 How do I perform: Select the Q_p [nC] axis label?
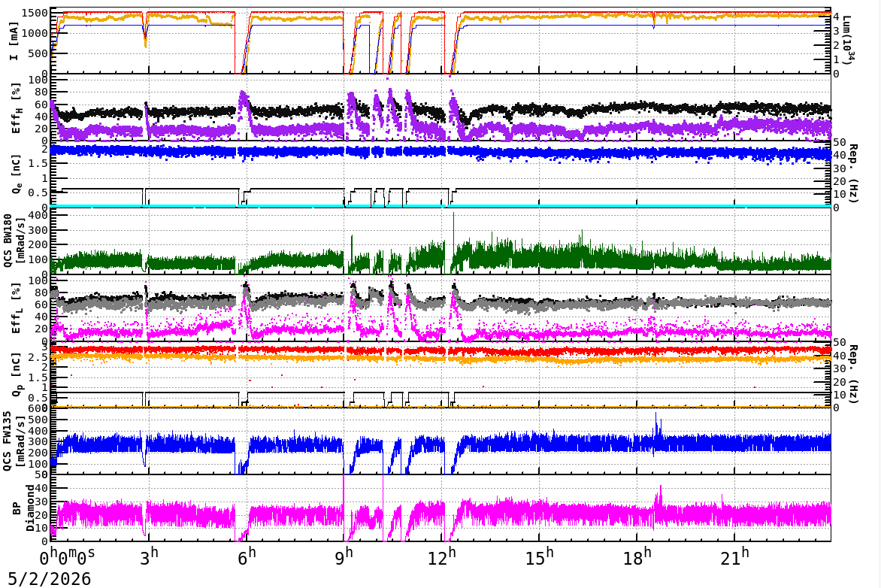(16, 375)
